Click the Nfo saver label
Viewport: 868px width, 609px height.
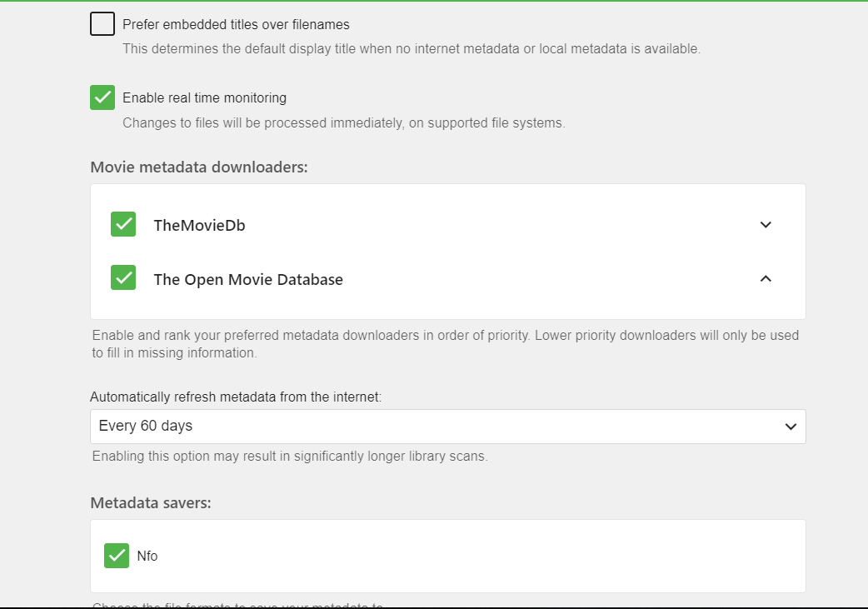click(x=147, y=556)
